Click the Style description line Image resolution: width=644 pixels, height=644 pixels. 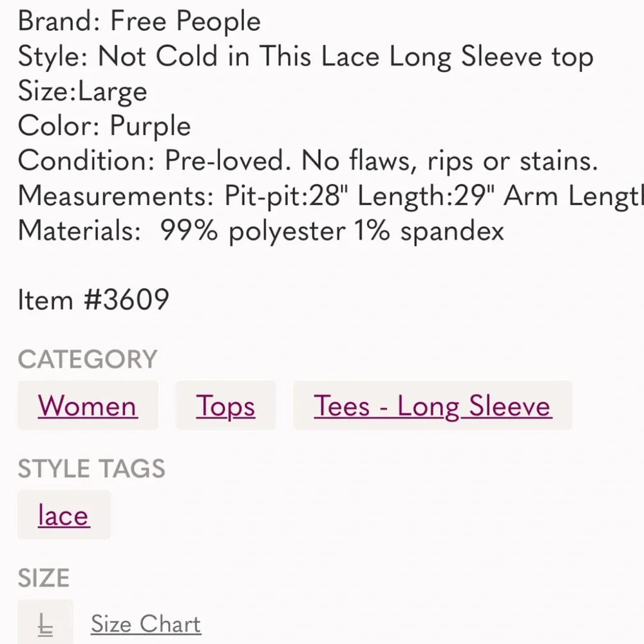point(305,57)
